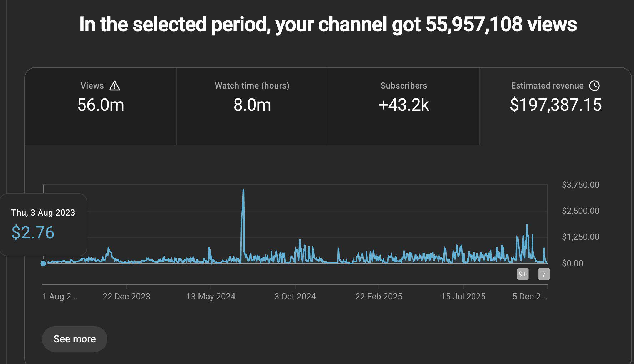Screen dimensions: 634x364
Task: Open the '7' marker below the chart
Action: (543, 274)
